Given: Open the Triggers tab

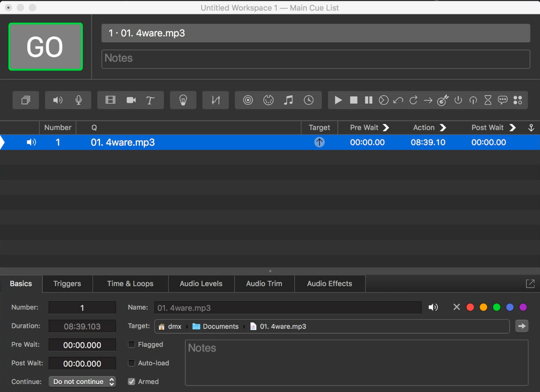Looking at the screenshot, I should pyautogui.click(x=67, y=284).
